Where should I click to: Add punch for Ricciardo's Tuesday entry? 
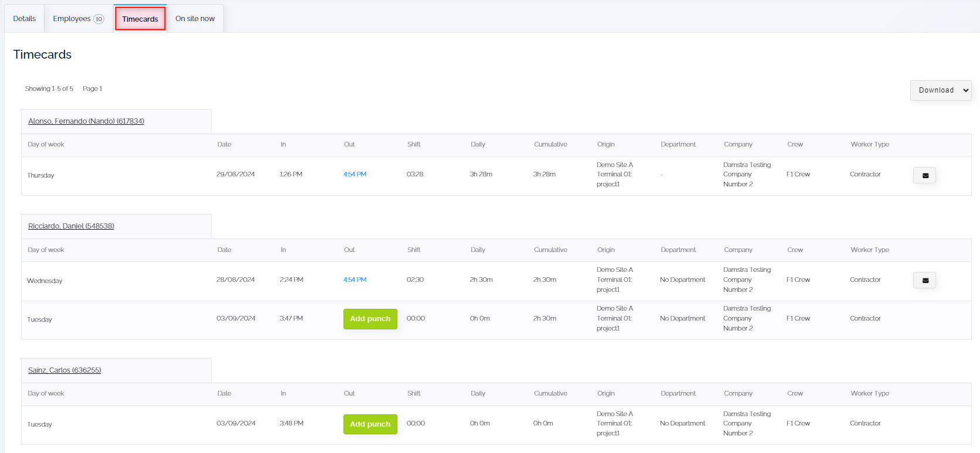[x=370, y=319]
